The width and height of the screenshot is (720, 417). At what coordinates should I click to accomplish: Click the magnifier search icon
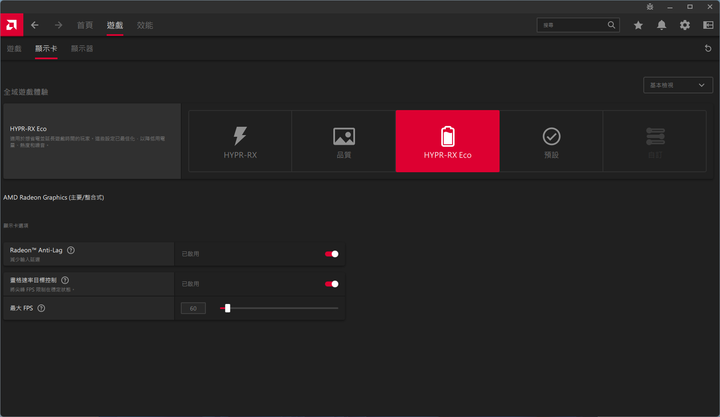coord(611,25)
